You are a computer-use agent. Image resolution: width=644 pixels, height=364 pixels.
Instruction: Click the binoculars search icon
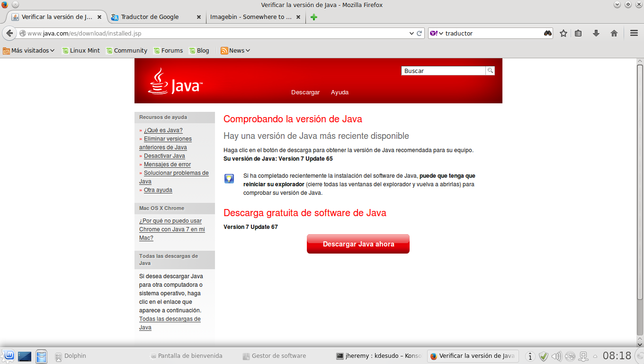click(x=548, y=33)
